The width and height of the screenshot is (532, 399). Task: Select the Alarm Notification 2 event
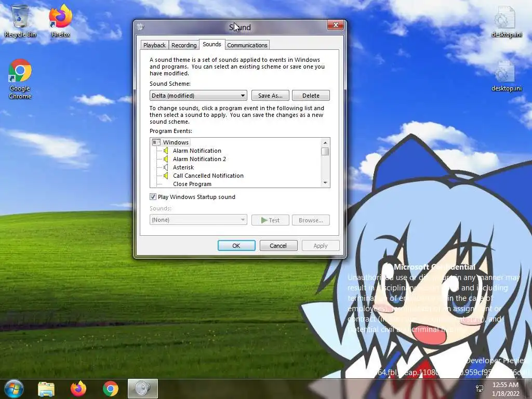point(199,159)
